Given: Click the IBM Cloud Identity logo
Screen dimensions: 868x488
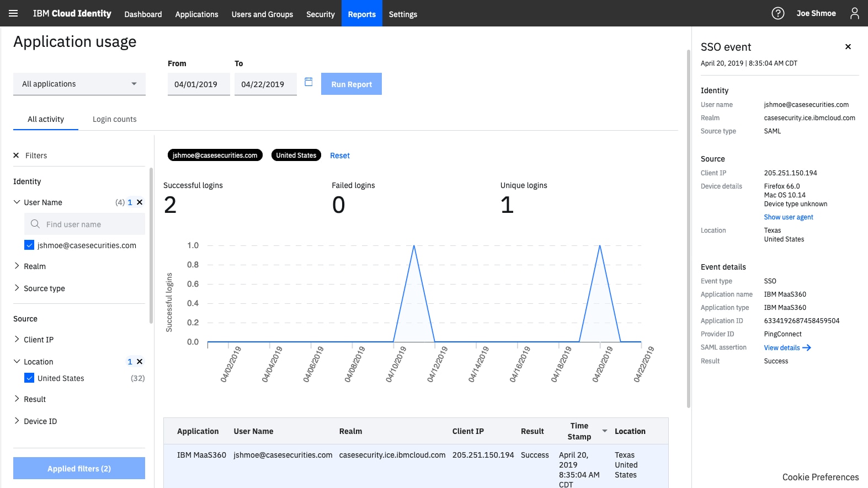Looking at the screenshot, I should (x=72, y=13).
